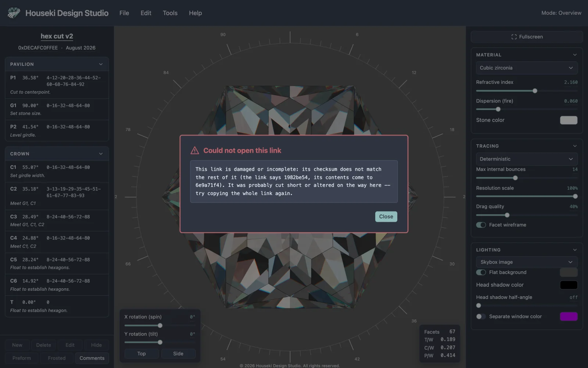Collapse the Crown section
This screenshot has width=588, height=368.
(101, 154)
